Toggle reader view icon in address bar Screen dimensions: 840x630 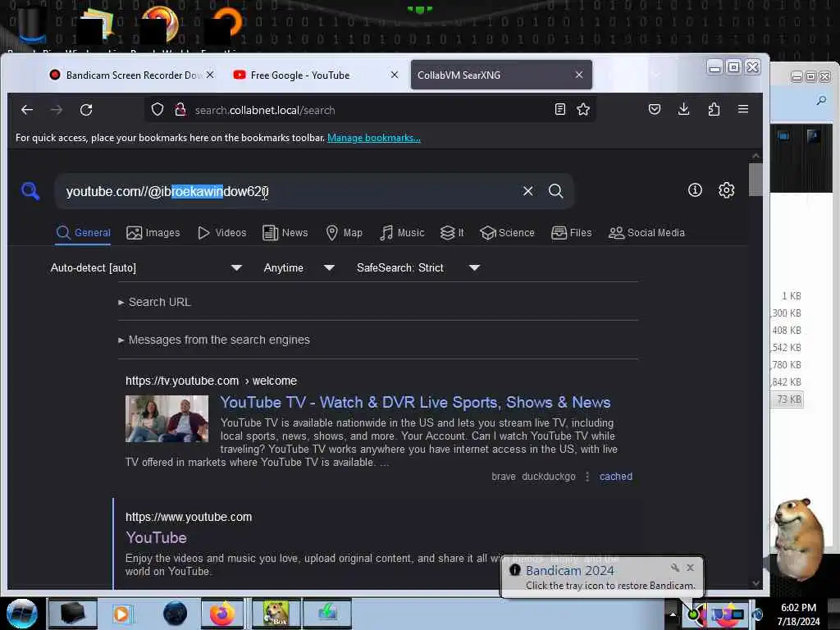(x=559, y=109)
